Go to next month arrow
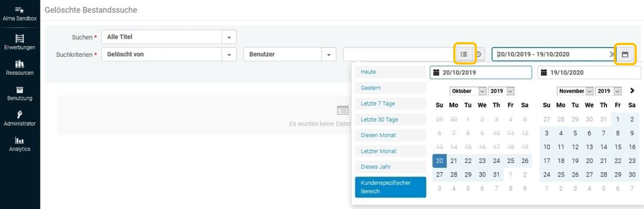Screen dimensions: 644x209 pos(632,91)
